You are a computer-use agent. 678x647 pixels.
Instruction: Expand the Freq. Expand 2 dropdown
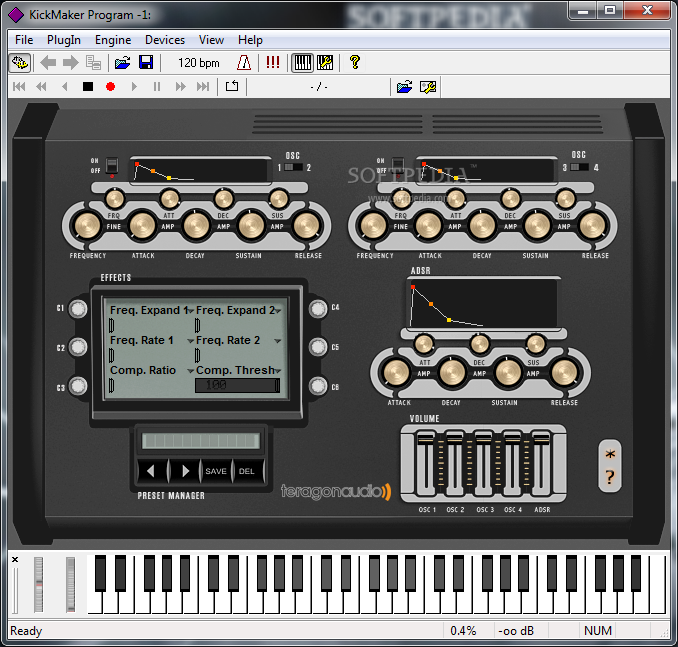pyautogui.click(x=278, y=311)
